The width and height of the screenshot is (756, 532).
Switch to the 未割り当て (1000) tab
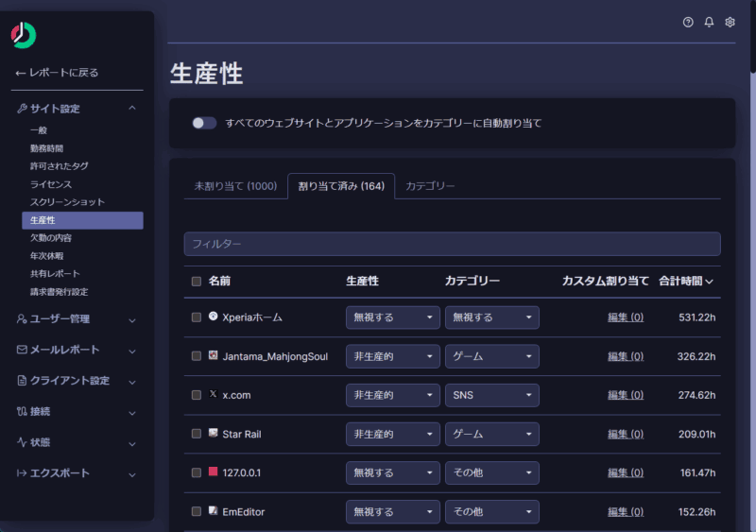click(x=235, y=186)
